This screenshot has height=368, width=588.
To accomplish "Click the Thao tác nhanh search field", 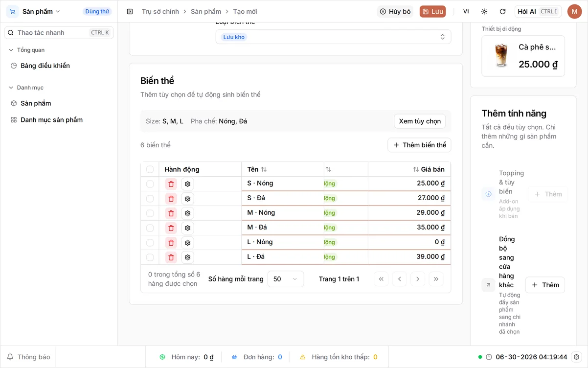I will tap(59, 32).
